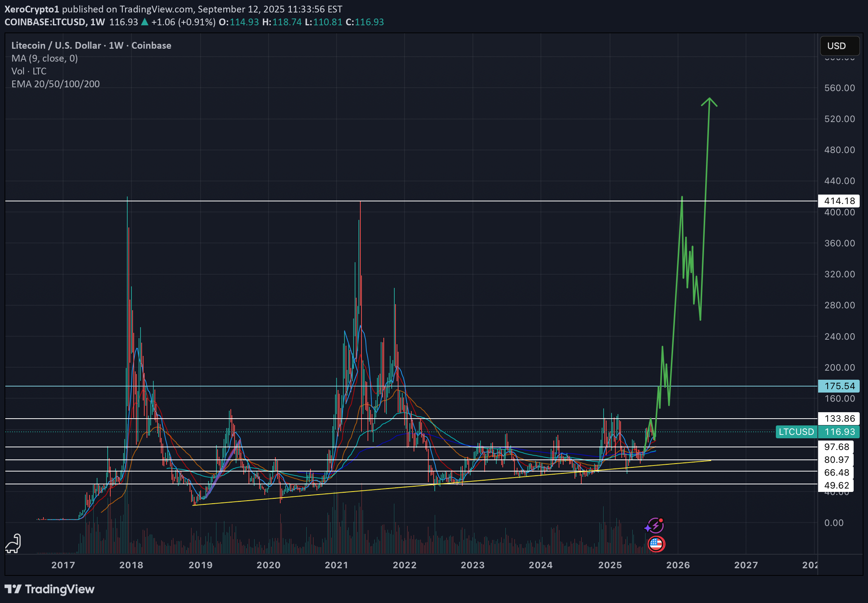Click the 0.00 price axis tick
The image size is (868, 603).
click(x=834, y=523)
